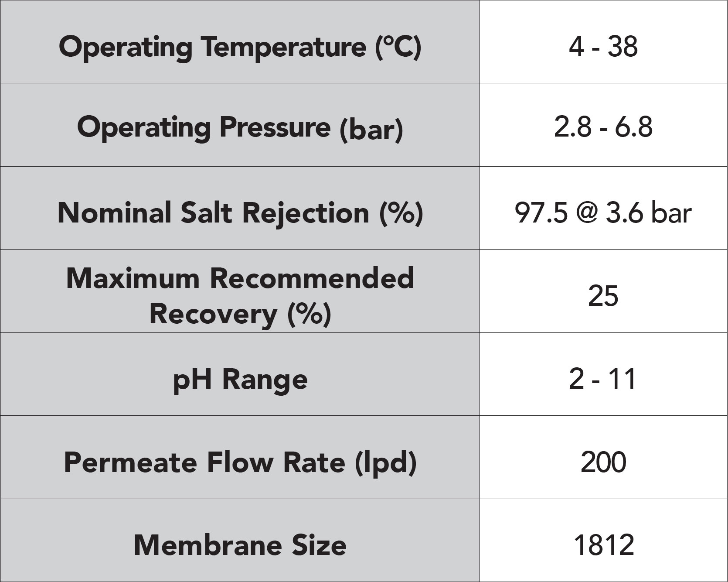This screenshot has width=728, height=582.
Task: Click the word (bar) after Operating Pressure
Action: click(371, 129)
